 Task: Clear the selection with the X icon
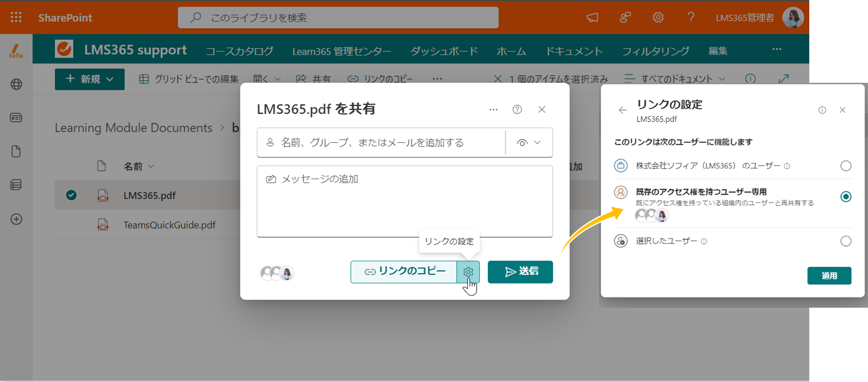coord(497,79)
